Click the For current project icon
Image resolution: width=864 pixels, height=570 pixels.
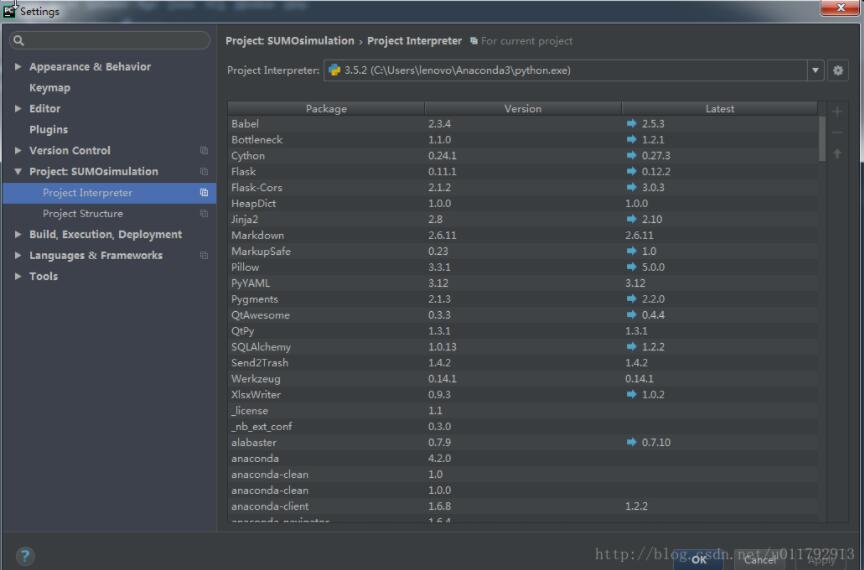[474, 41]
